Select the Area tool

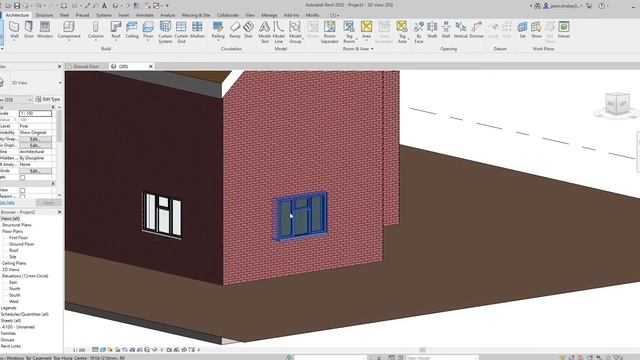(x=367, y=30)
